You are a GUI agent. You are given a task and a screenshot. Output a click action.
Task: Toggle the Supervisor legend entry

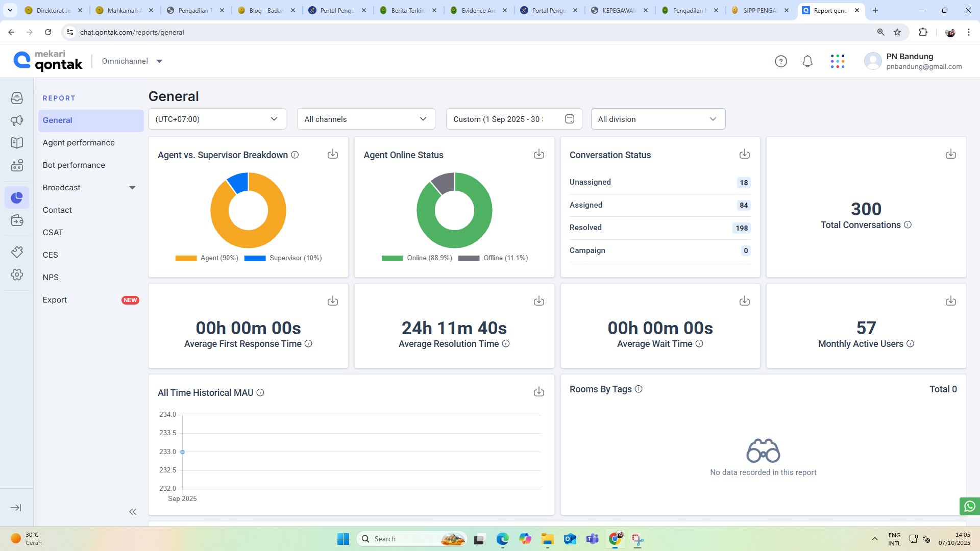coord(283,258)
